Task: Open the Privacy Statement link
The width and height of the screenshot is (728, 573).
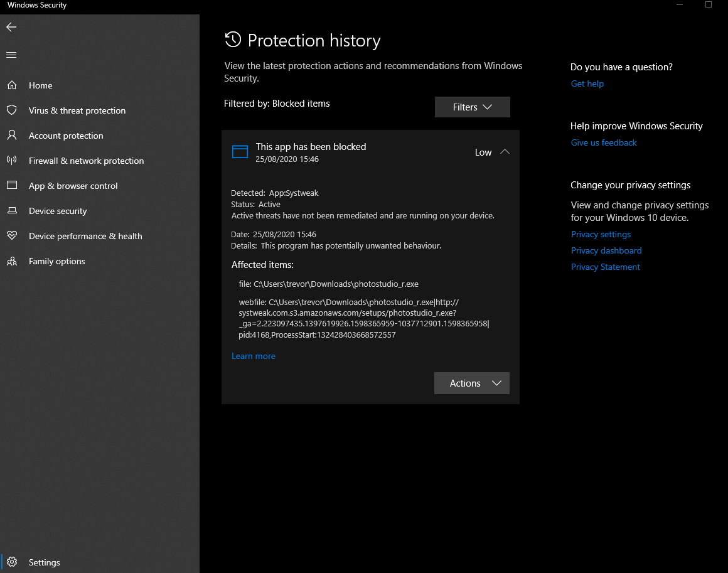Action: pos(605,267)
